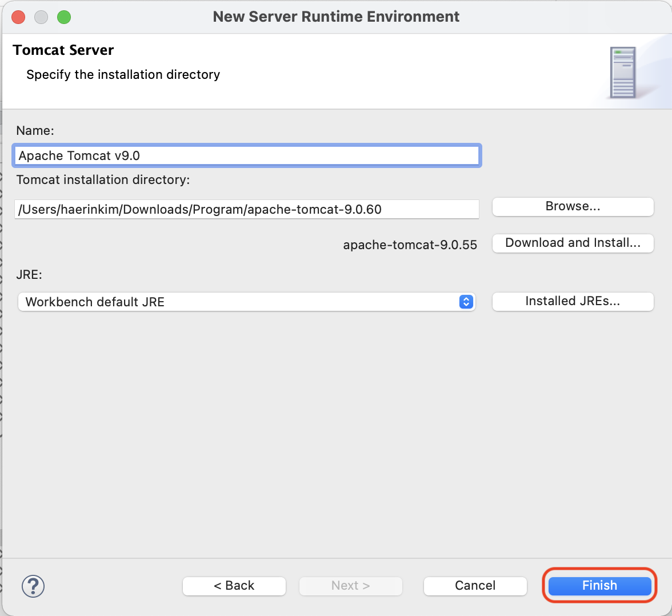The image size is (672, 616).
Task: Click the apache-tomcat-9.0.55 label
Action: [410, 245]
